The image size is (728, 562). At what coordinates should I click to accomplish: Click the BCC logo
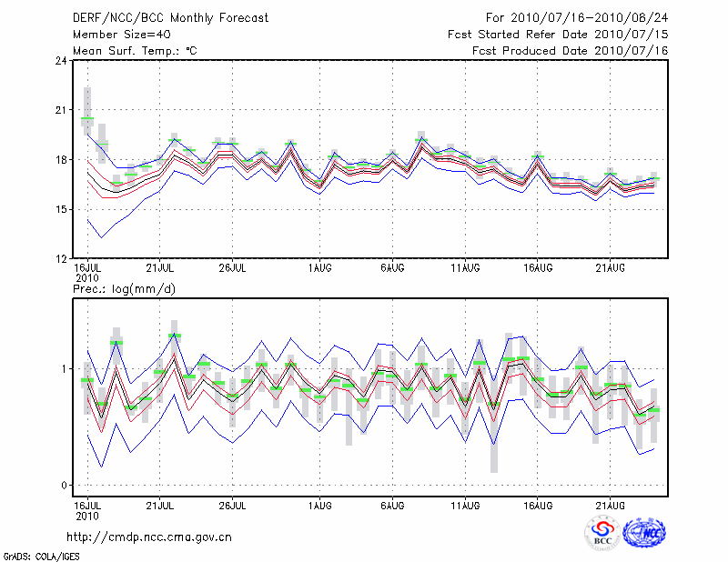coord(602,533)
